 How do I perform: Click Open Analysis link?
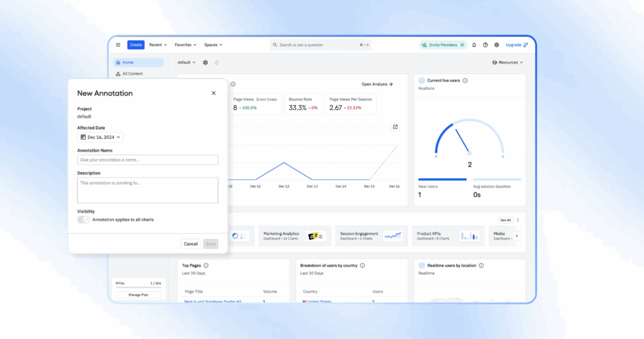[x=377, y=84]
